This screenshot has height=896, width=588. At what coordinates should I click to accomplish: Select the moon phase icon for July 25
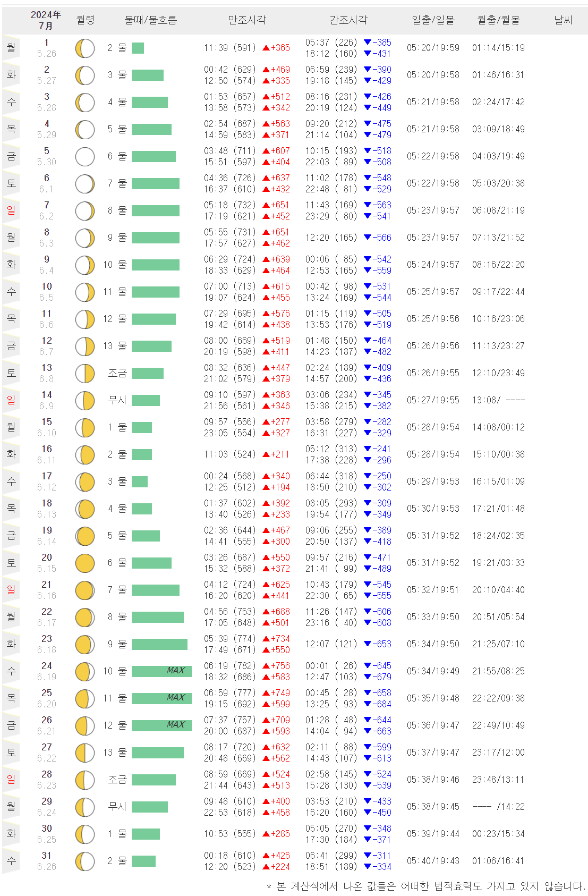pyautogui.click(x=85, y=699)
